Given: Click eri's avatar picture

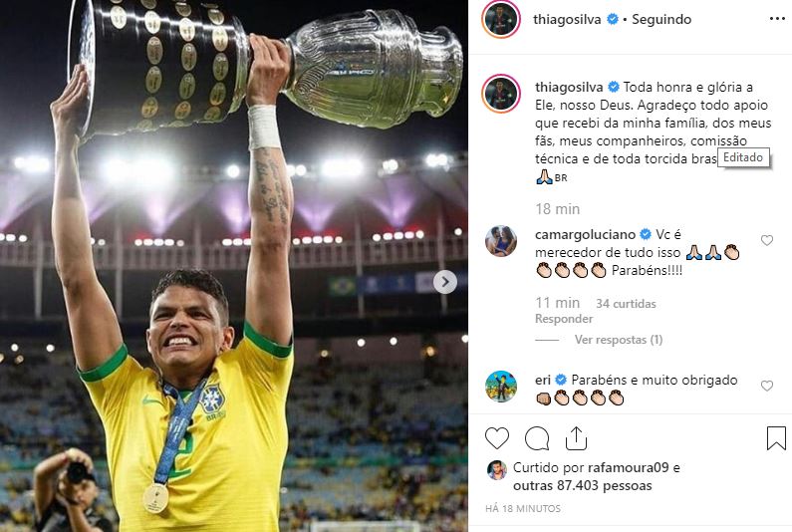Looking at the screenshot, I should coord(501,387).
